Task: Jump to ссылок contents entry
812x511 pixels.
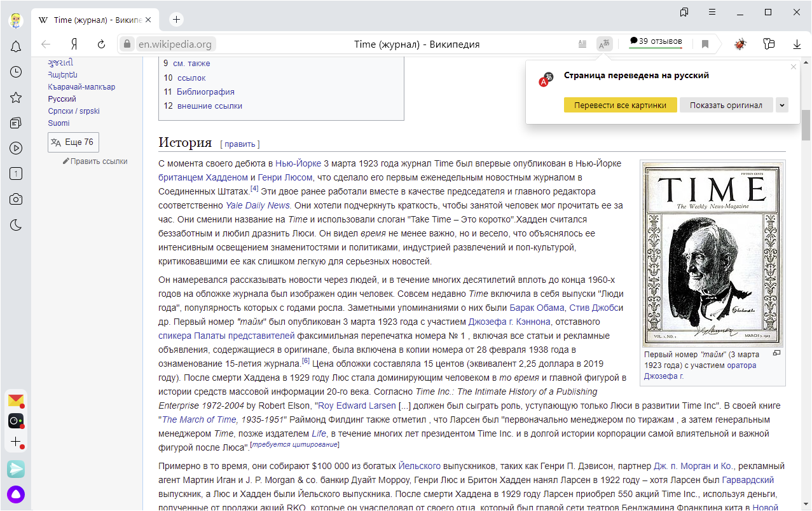Action: 191,78
